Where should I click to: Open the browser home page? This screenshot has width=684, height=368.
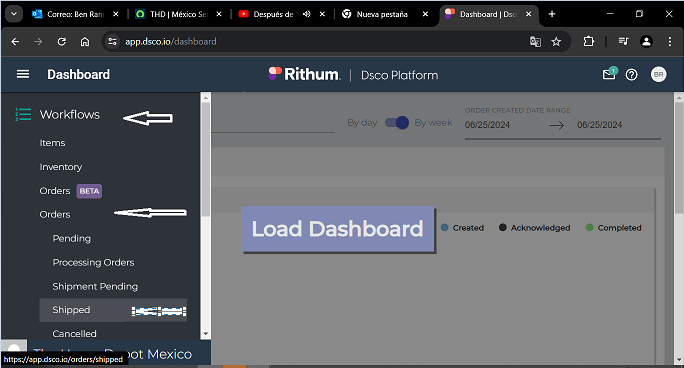click(85, 42)
